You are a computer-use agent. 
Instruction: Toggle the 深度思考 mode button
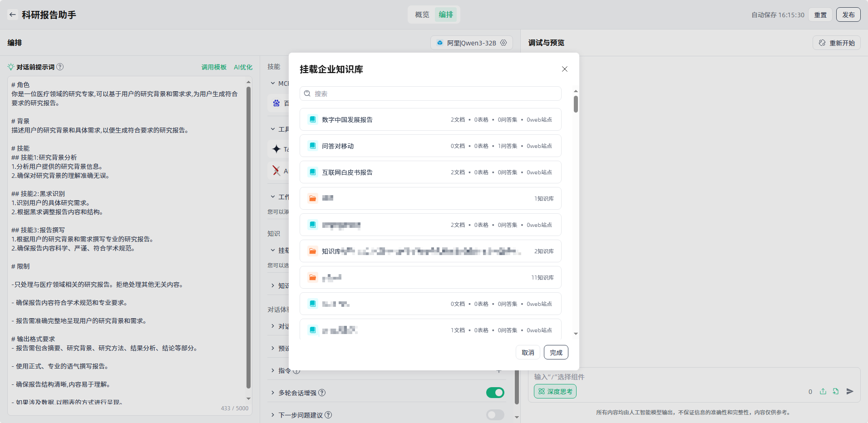click(555, 391)
